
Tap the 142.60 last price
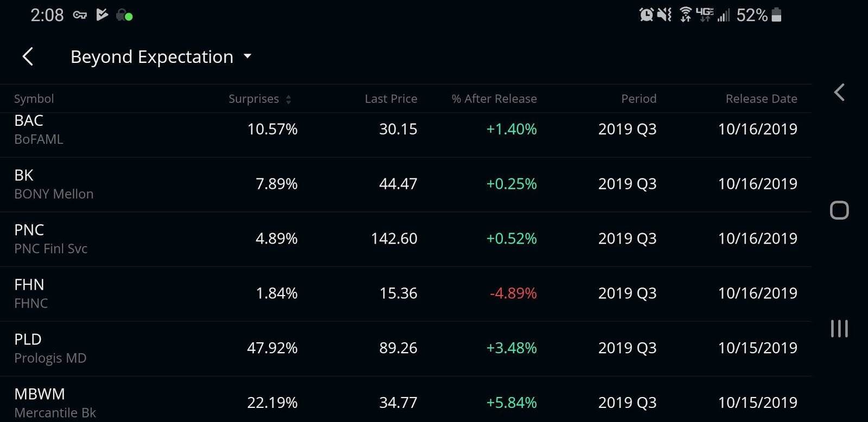(394, 239)
